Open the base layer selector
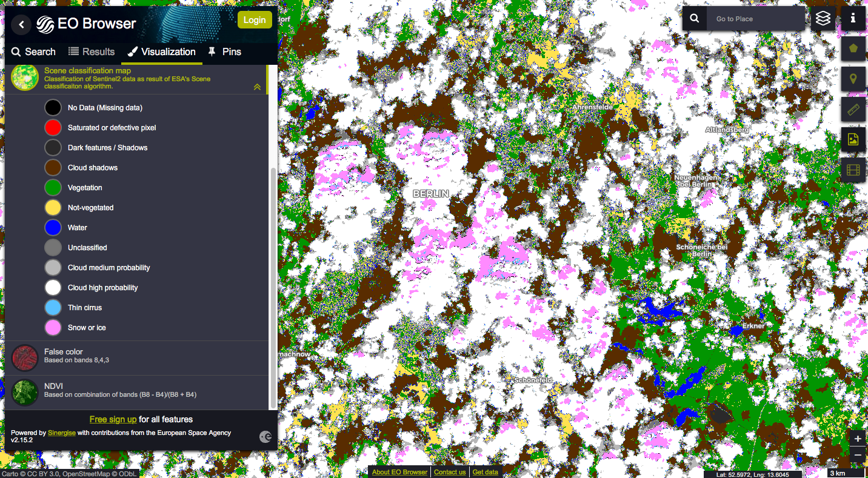 tap(823, 19)
